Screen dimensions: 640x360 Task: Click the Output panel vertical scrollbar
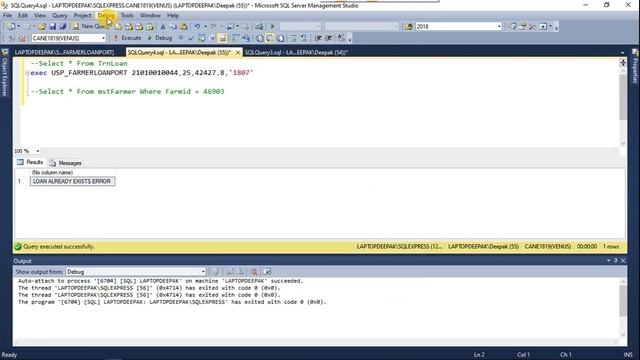[x=623, y=308]
